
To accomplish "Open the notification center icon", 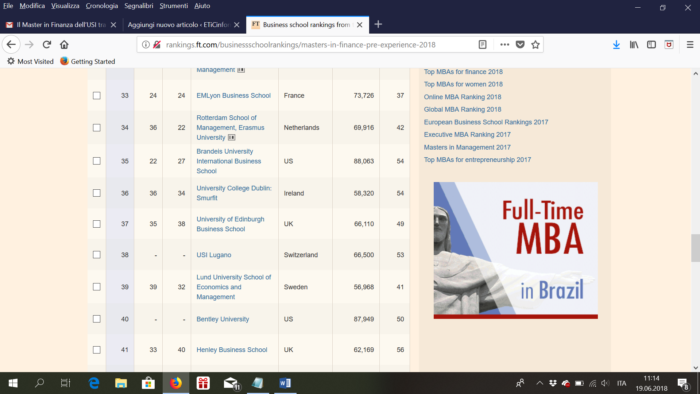I will [x=683, y=383].
